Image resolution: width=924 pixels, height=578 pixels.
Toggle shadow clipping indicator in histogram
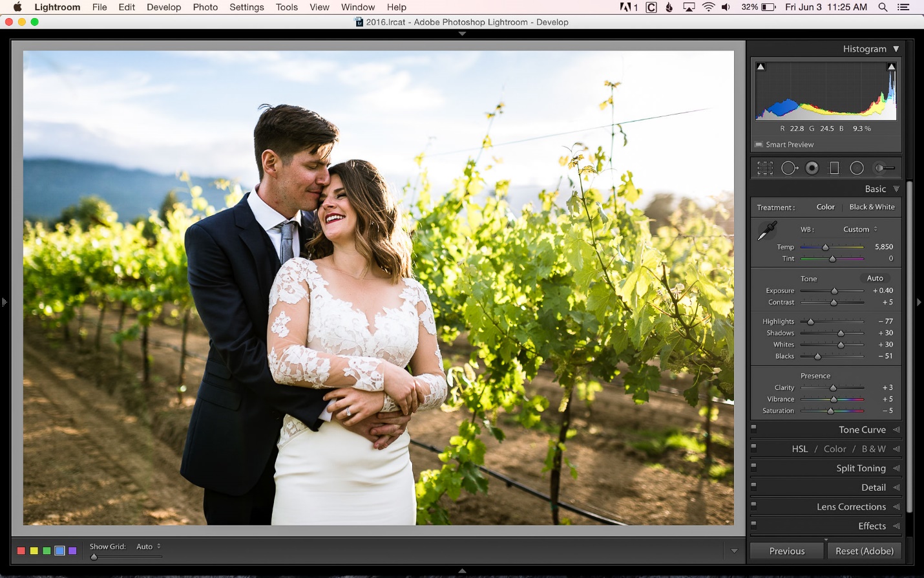click(761, 67)
